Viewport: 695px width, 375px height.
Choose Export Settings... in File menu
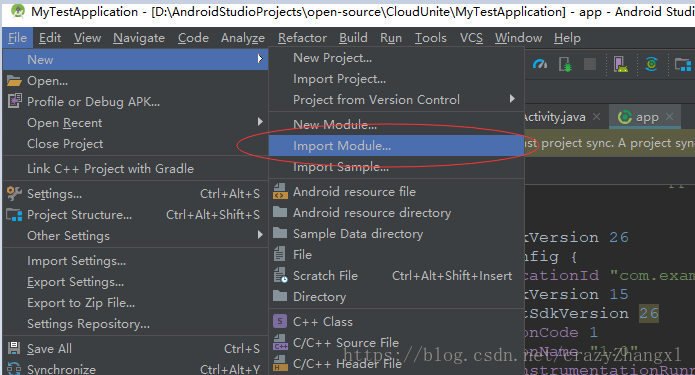point(75,282)
